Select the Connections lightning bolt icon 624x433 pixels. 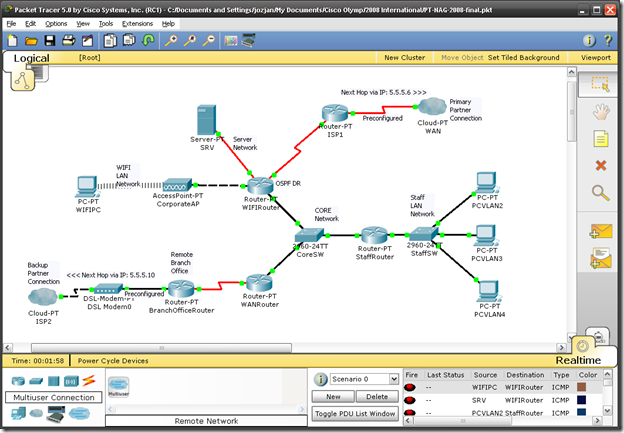pyautogui.click(x=89, y=381)
